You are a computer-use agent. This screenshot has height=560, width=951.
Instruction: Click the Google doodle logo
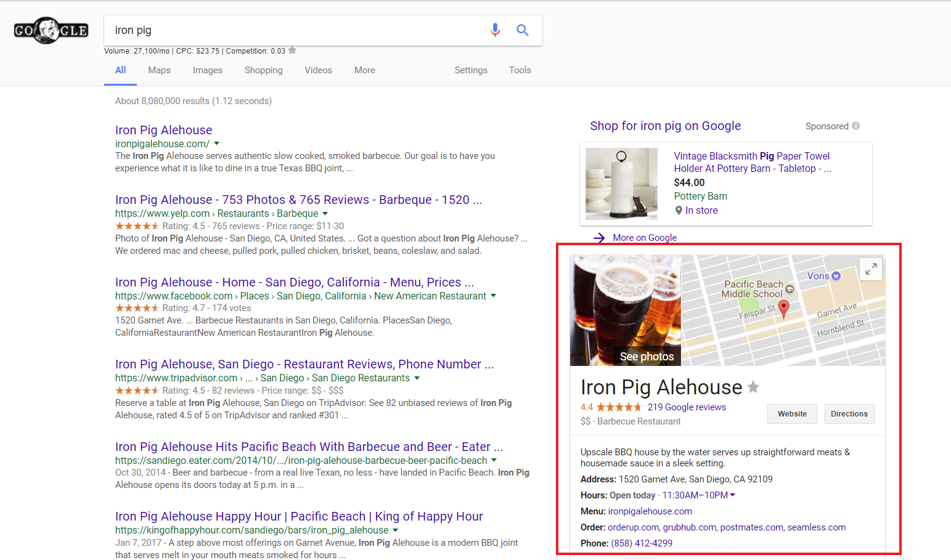pyautogui.click(x=51, y=30)
